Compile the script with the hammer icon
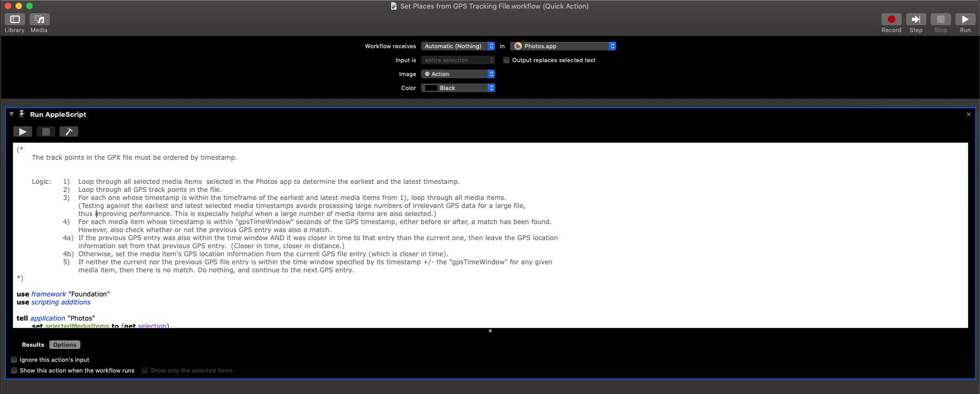980x394 pixels. (x=69, y=132)
